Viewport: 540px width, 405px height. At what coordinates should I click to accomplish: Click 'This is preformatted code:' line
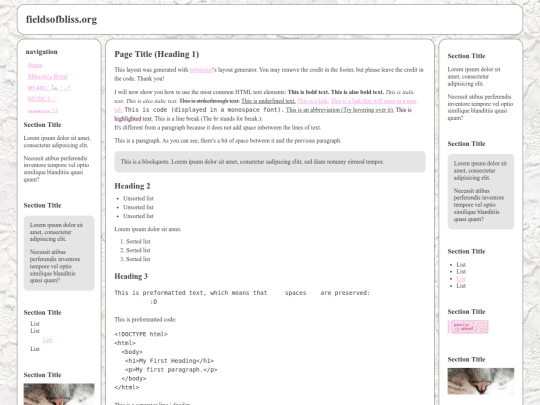click(145, 320)
